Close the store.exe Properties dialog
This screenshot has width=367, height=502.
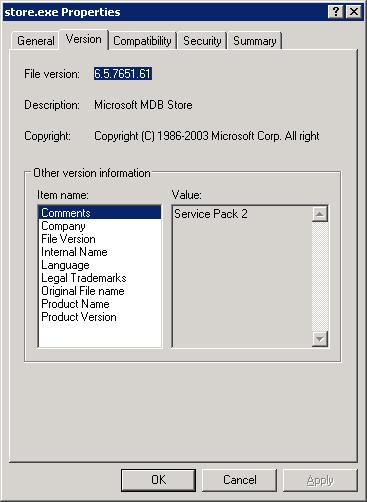point(354,12)
